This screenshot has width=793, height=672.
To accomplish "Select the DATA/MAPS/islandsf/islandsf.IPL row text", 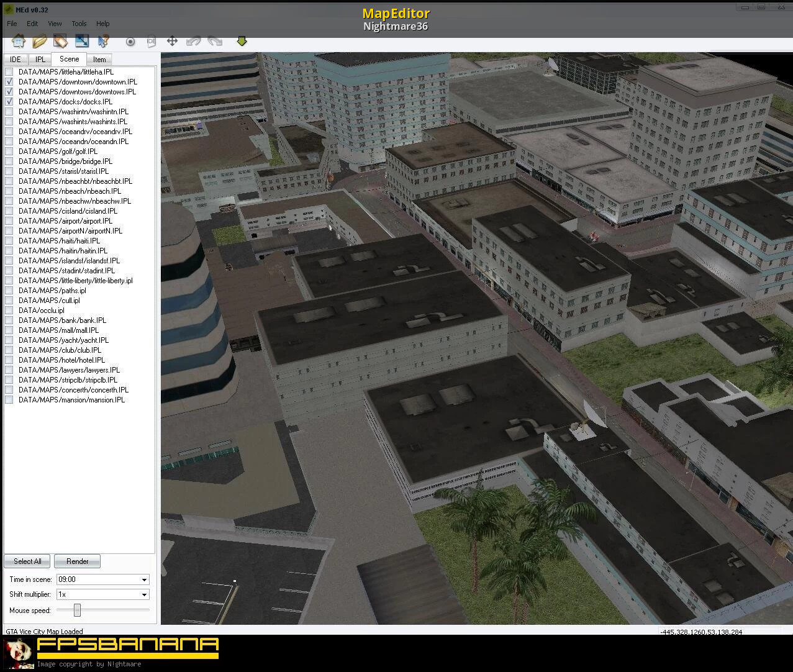I will tap(69, 261).
